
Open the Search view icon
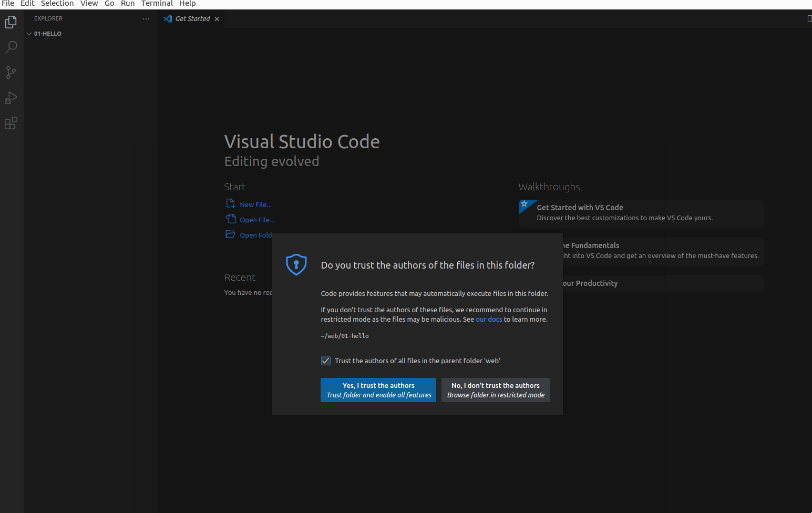click(11, 47)
